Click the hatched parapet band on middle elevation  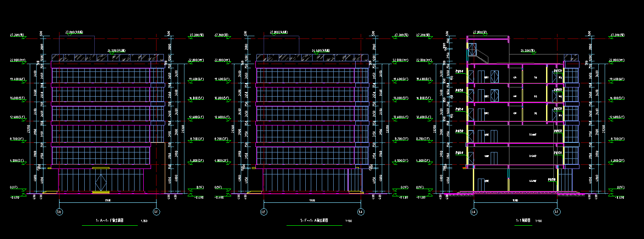coord(312,58)
